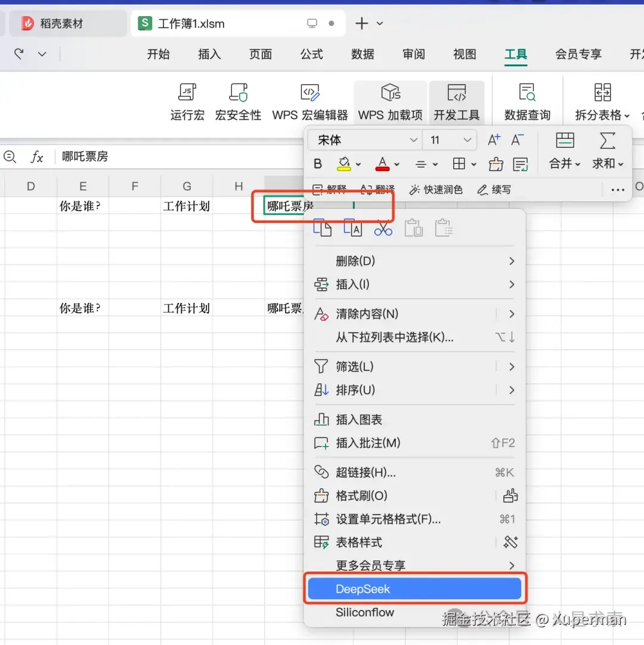Click the formula bar showing 哪吒票房
644x645 pixels.
point(181,157)
